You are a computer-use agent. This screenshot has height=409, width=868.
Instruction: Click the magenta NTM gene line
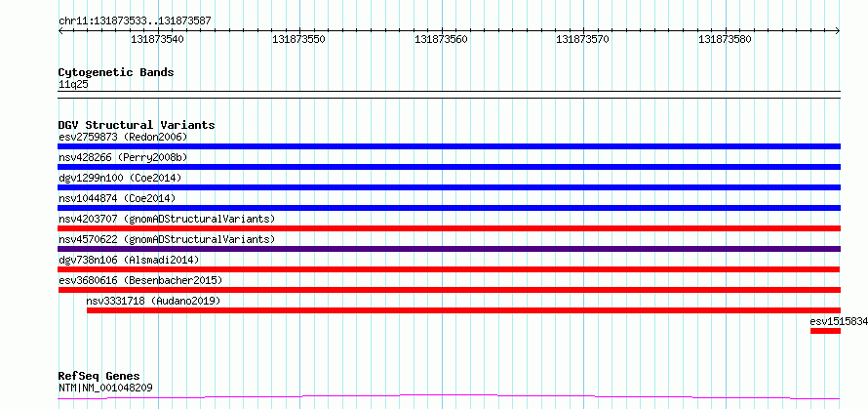[449, 396]
